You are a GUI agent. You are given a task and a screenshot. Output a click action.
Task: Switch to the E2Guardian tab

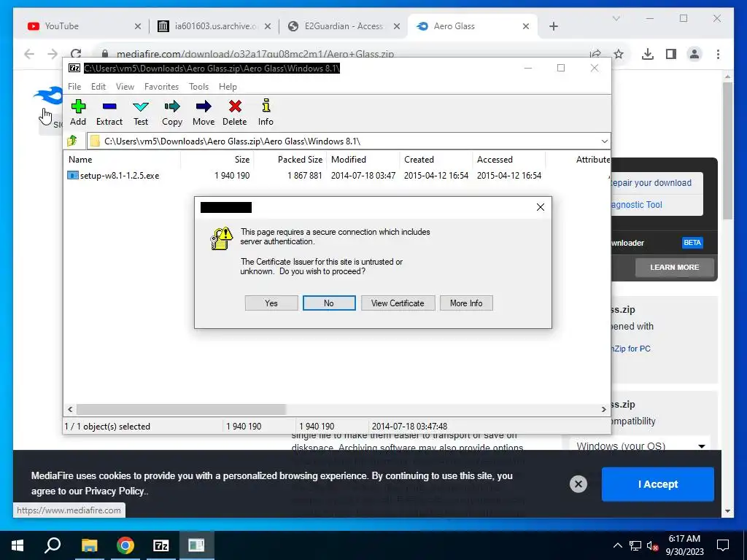click(343, 26)
